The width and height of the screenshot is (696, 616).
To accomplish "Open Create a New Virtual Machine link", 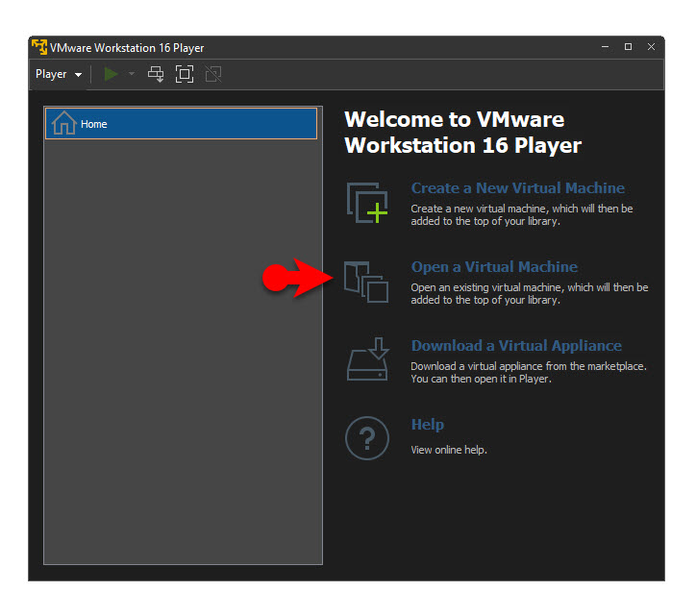I will coord(517,187).
